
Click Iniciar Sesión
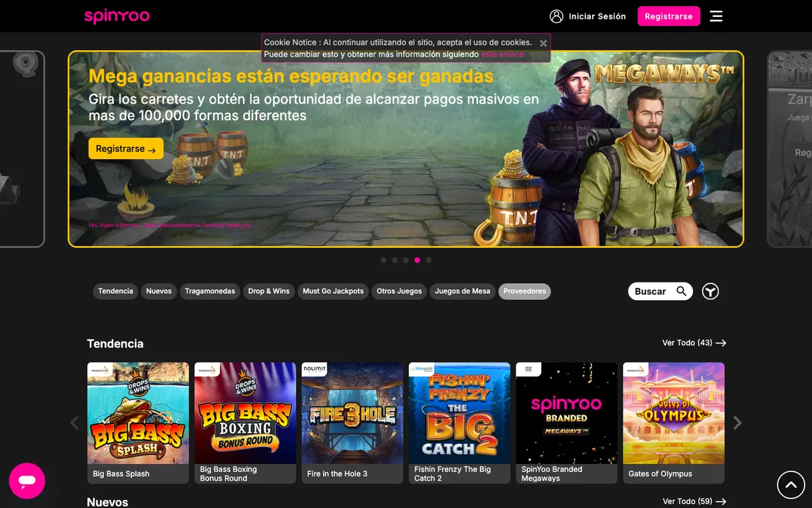coord(597,16)
